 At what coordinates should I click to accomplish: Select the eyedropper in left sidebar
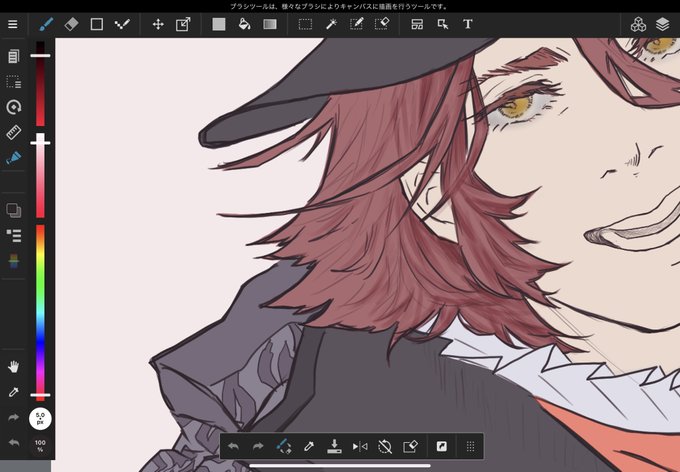[x=13, y=393]
